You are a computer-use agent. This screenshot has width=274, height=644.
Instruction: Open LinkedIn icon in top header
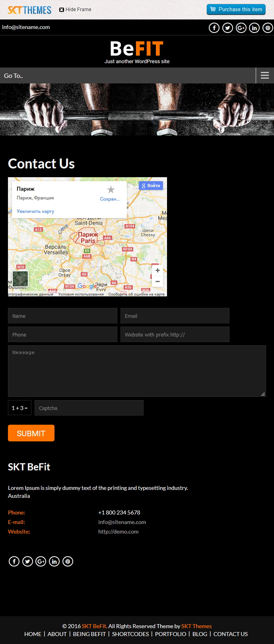255,28
